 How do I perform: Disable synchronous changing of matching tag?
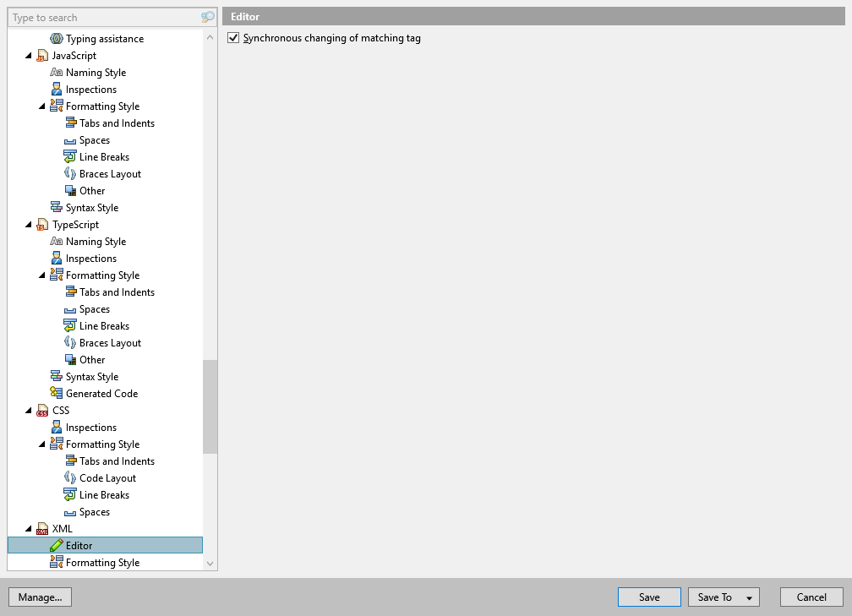point(232,38)
